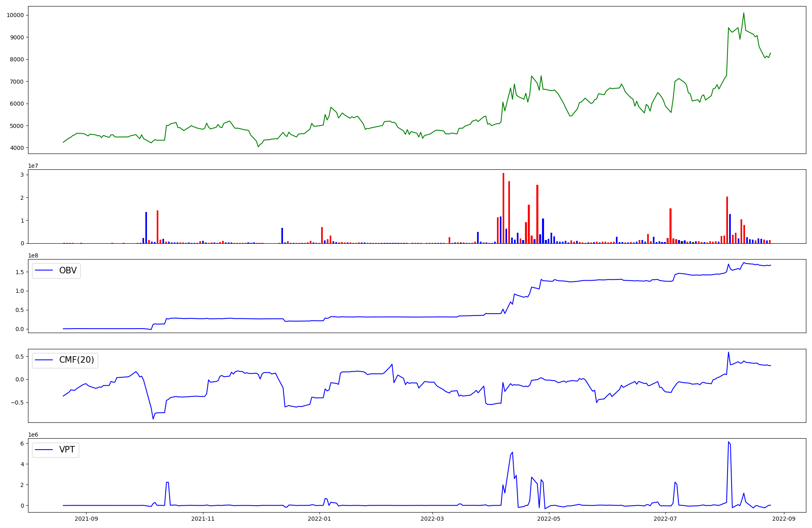
Task: Click the 1e7 volume axis exponent label
Action: click(x=33, y=166)
